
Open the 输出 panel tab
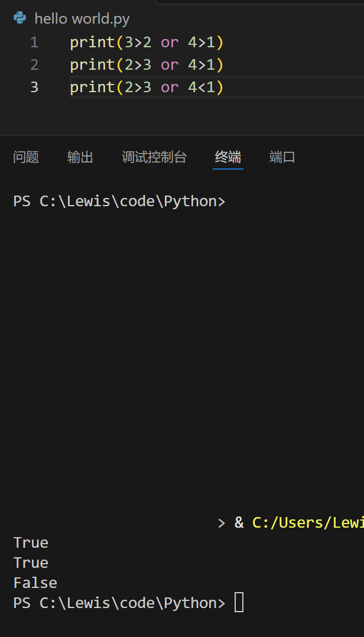[80, 157]
